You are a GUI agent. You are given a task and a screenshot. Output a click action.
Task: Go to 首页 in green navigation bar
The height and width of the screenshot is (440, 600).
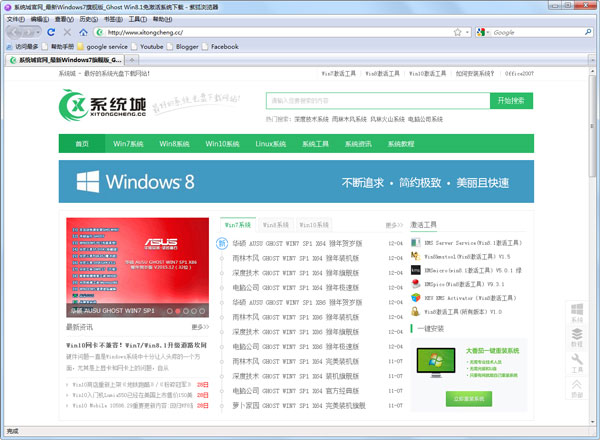point(82,143)
